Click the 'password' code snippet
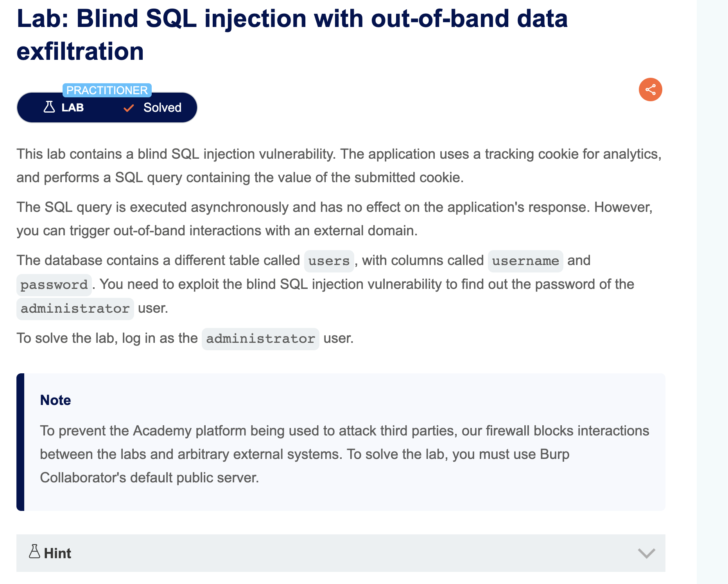Screen dimensions: 728x584 point(54,285)
